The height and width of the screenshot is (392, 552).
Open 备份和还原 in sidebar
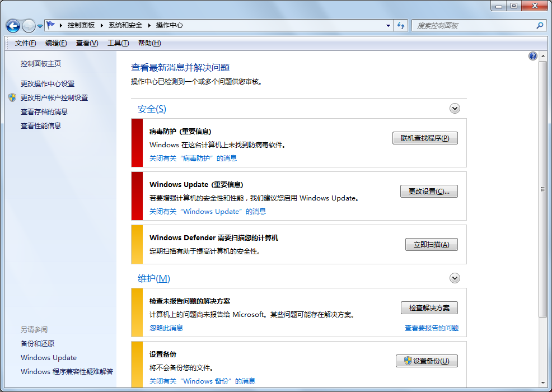38,343
